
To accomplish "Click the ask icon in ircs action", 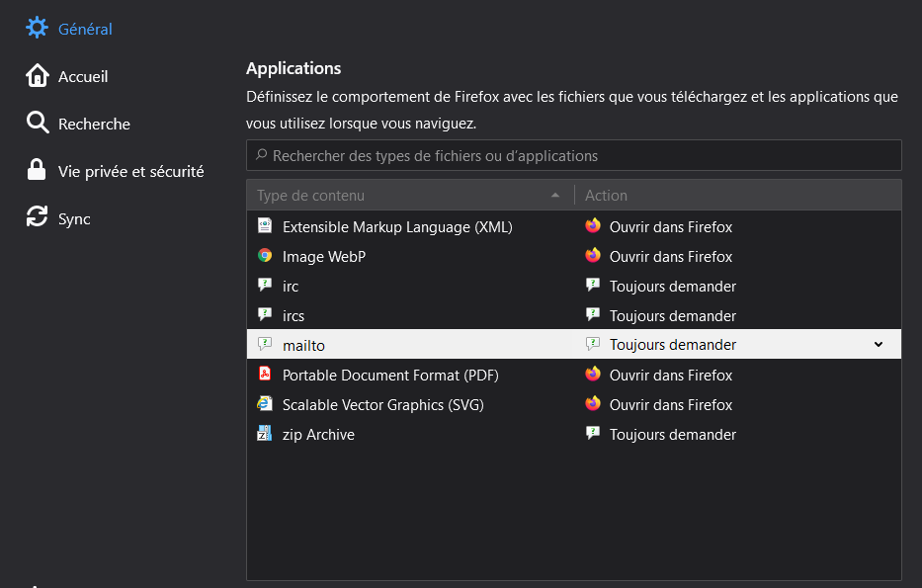I will pos(593,314).
